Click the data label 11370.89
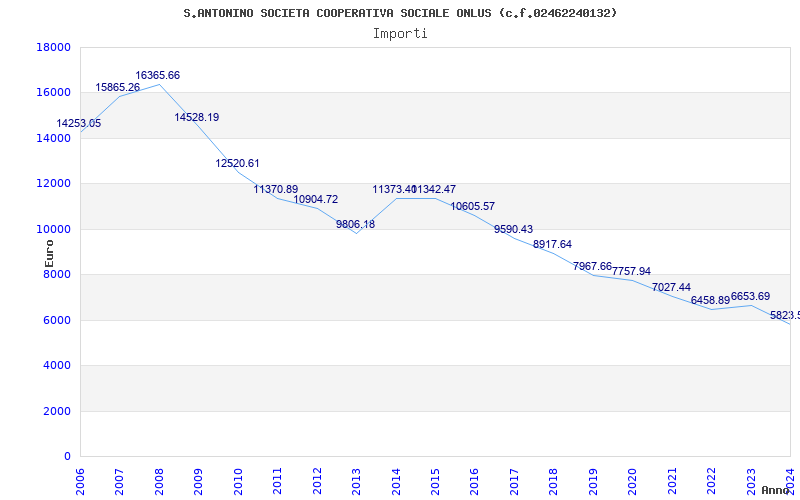Screen dimensions: 800x500 276,189
